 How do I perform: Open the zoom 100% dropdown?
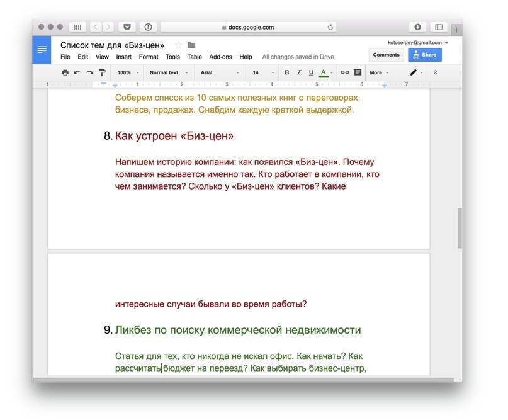pyautogui.click(x=128, y=72)
